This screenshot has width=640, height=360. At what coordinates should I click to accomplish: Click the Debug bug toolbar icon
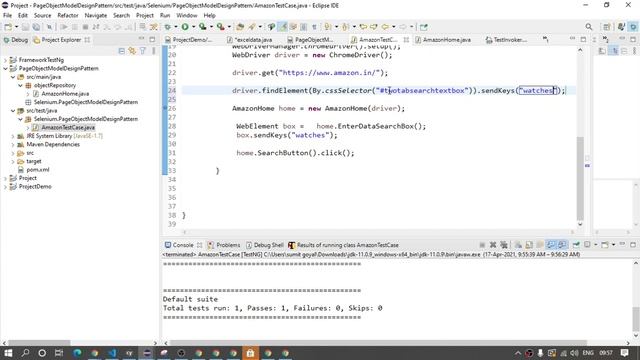168,27
